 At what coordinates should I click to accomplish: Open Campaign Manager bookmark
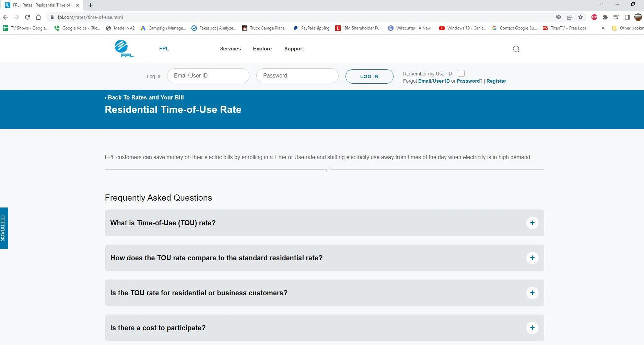pyautogui.click(x=163, y=28)
